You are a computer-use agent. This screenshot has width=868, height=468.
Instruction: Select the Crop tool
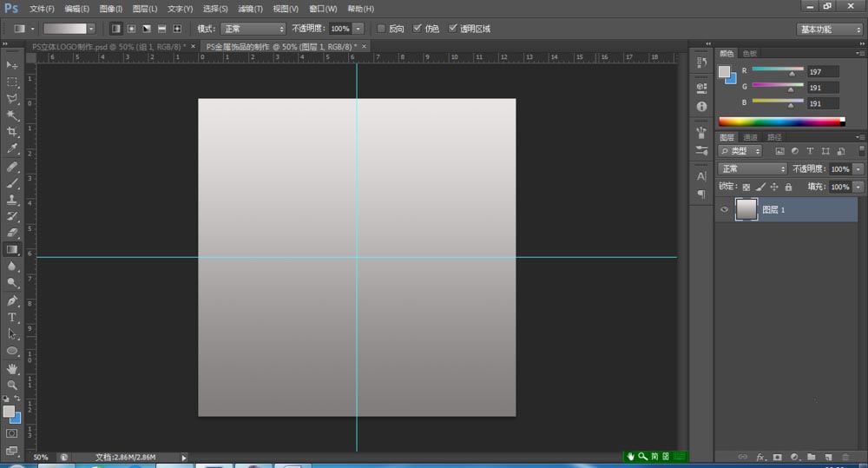(x=11, y=132)
